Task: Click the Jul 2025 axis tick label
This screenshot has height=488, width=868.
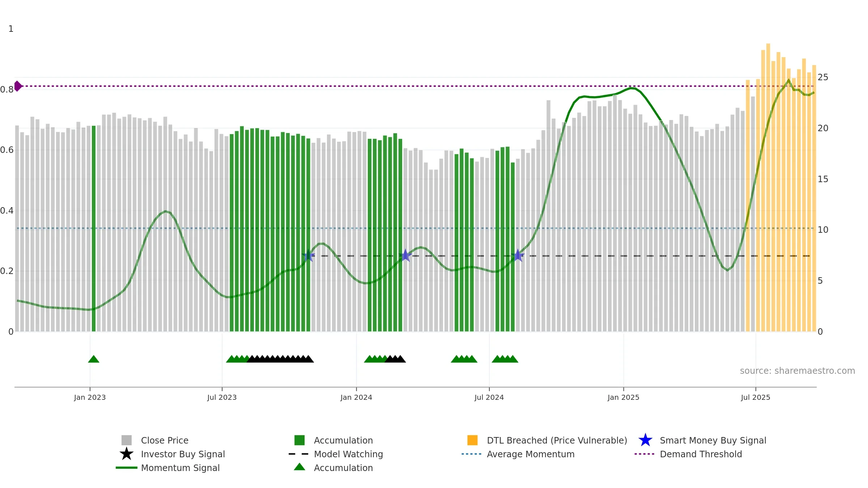Action: (x=756, y=397)
